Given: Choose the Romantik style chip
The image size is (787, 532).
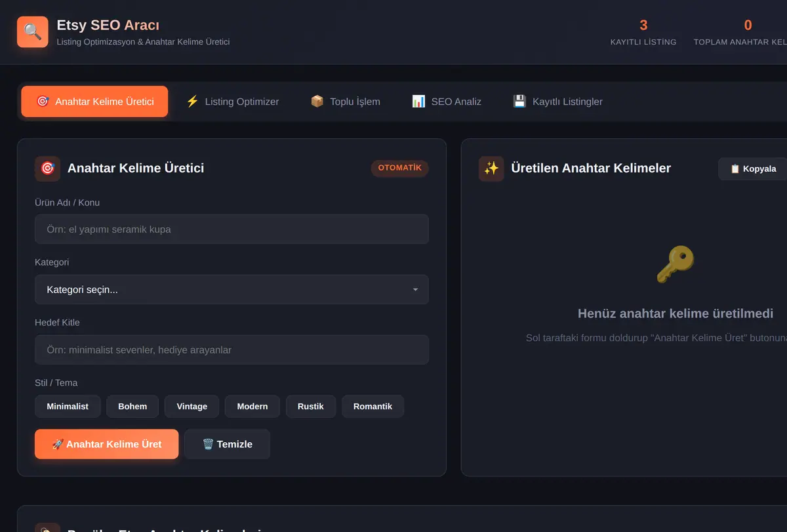Looking at the screenshot, I should coord(373,407).
